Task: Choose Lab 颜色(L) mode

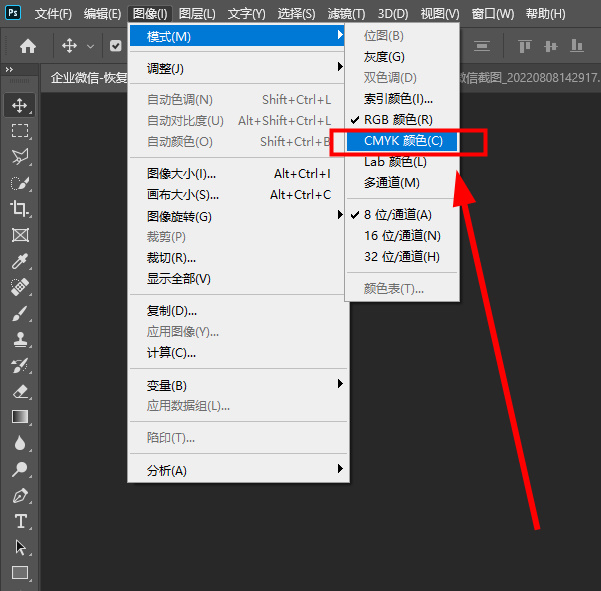Action: pyautogui.click(x=402, y=162)
